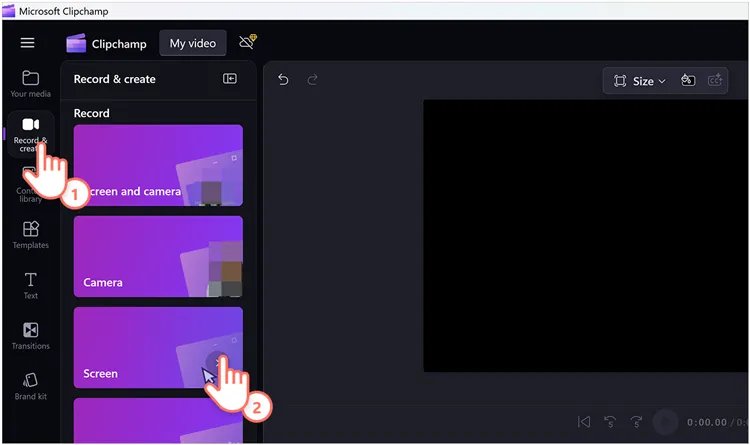750x445 pixels.
Task: Select Screen recording card
Action: pos(158,347)
